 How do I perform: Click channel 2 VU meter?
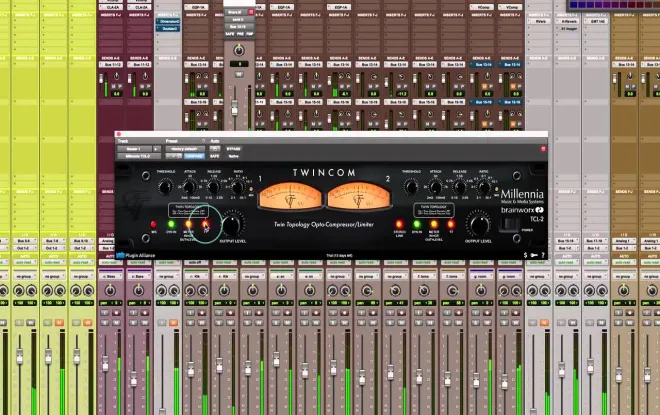pyautogui.click(x=359, y=197)
